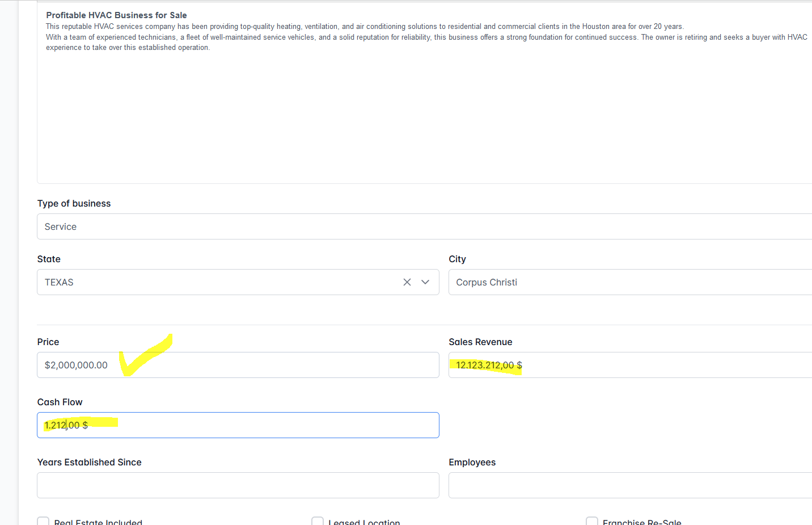Click the Years Established Since input
Screen dimensions: 812x525
(238, 485)
